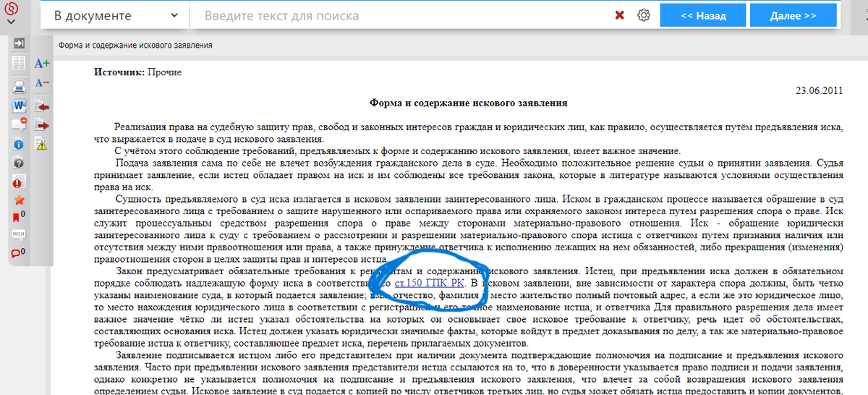The height and width of the screenshot is (395, 868).
Task: Click the 'Источник: Прочие' line
Action: [x=138, y=72]
